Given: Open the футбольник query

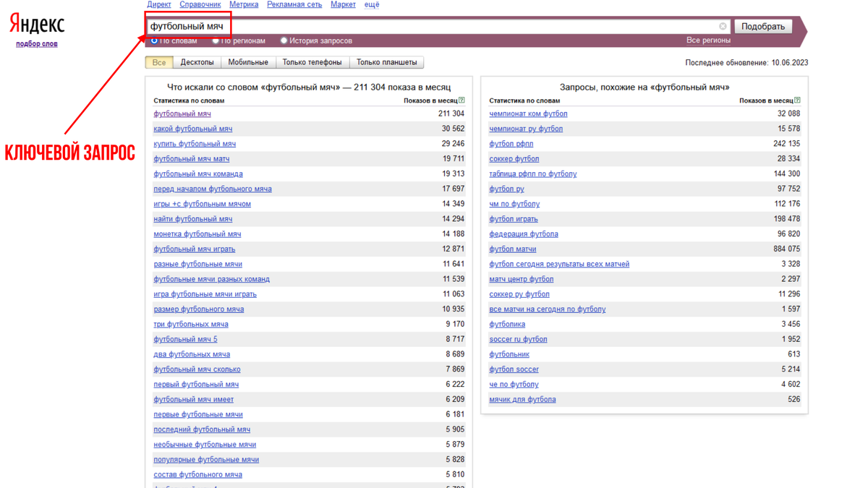Looking at the screenshot, I should click(x=509, y=354).
